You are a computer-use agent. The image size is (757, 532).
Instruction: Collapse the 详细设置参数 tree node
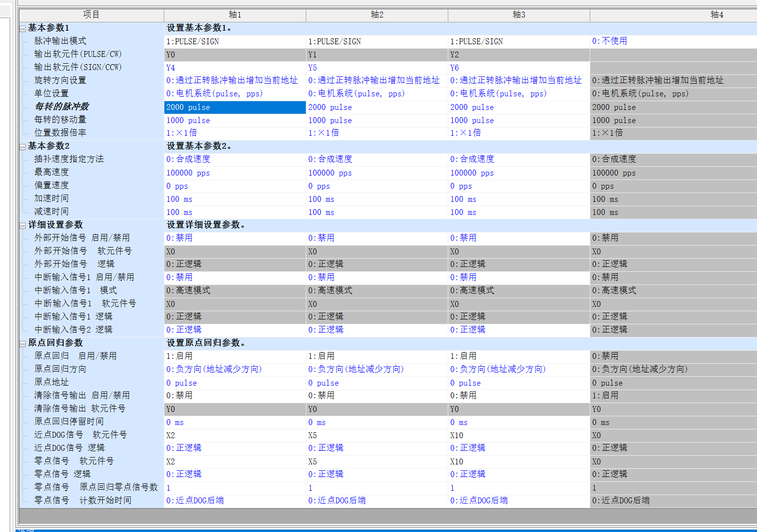[22, 226]
